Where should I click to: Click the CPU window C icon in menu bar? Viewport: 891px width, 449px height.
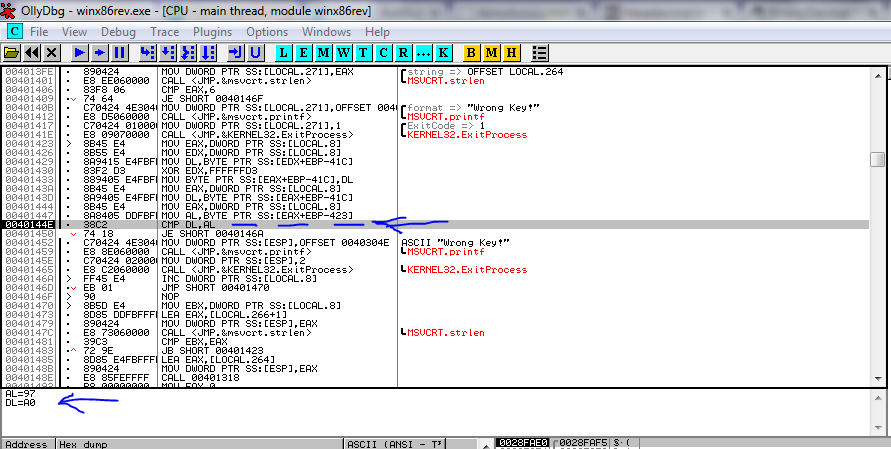(x=14, y=31)
